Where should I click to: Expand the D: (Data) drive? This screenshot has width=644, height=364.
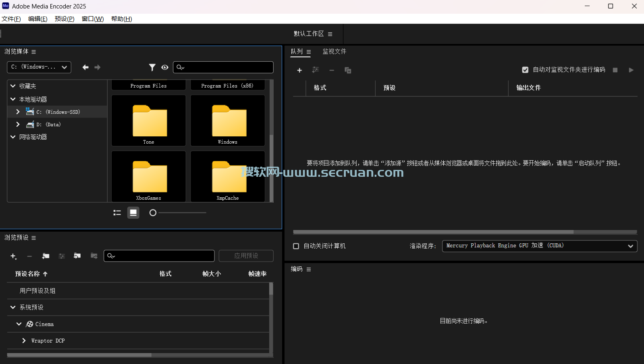coord(18,124)
